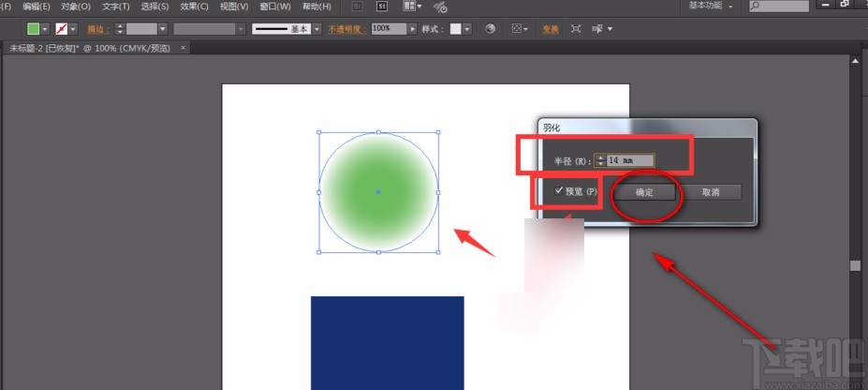
Task: Open the 文字(T) menu
Action: [x=116, y=7]
